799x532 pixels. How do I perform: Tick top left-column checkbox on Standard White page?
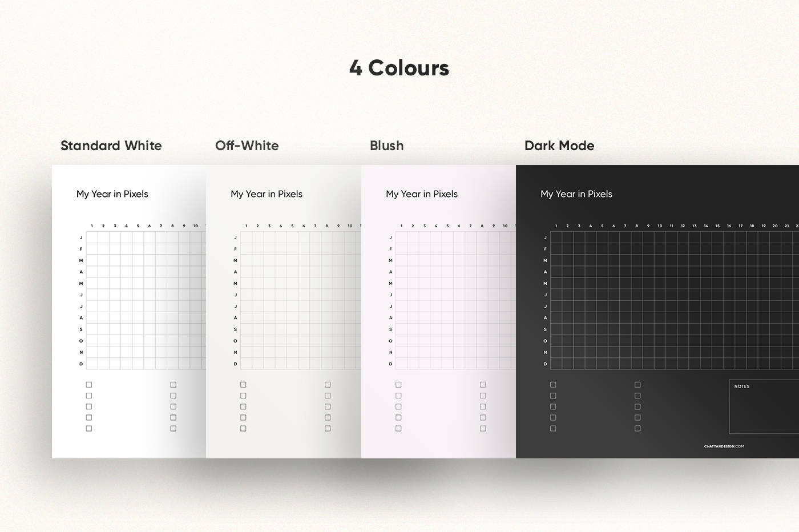89,385
